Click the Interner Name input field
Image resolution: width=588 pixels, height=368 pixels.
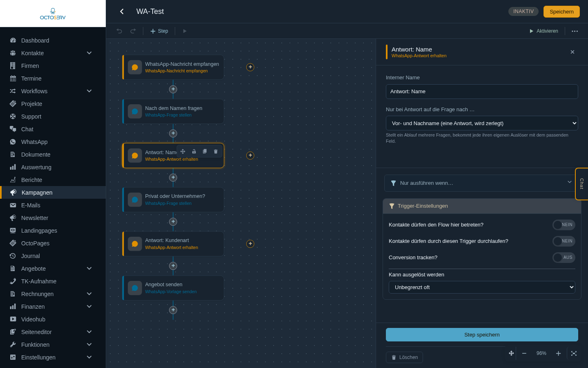(x=482, y=92)
